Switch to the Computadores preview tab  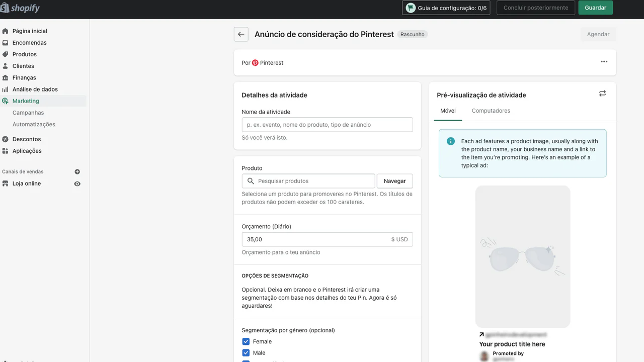(491, 111)
